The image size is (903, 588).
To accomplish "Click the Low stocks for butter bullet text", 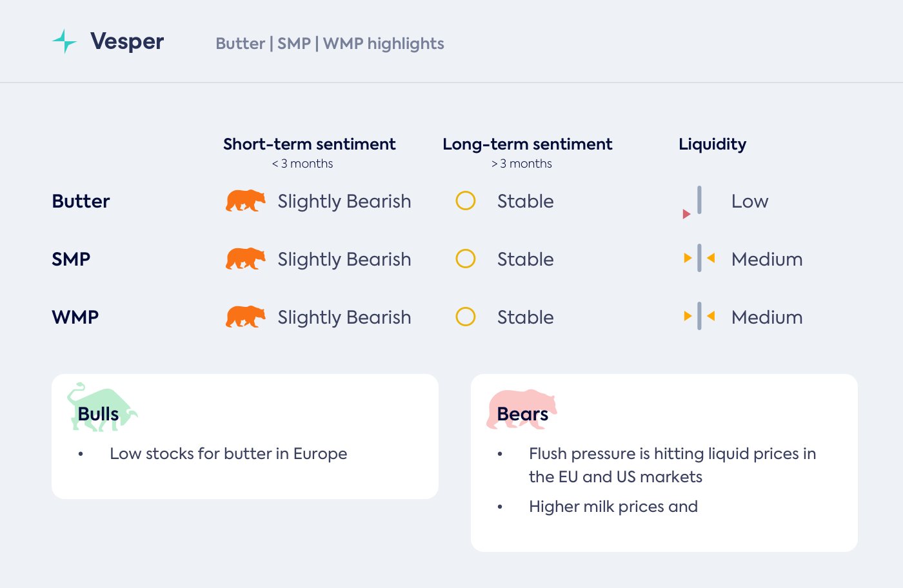I will (x=228, y=454).
